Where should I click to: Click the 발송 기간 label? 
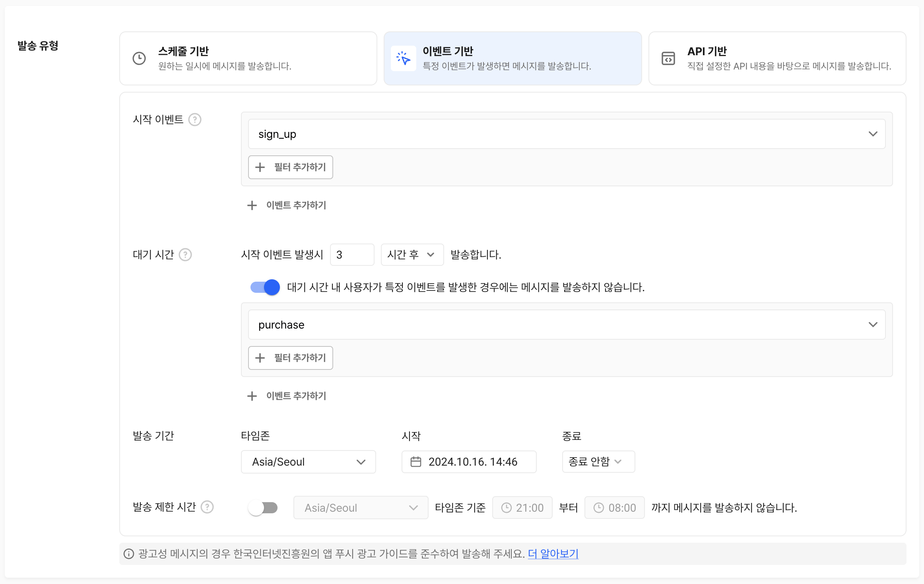(x=153, y=436)
